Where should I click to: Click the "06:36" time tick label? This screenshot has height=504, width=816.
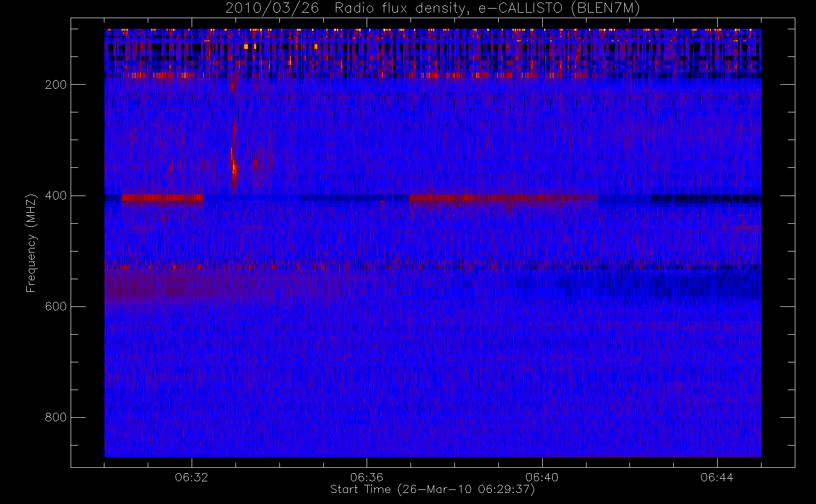(367, 477)
